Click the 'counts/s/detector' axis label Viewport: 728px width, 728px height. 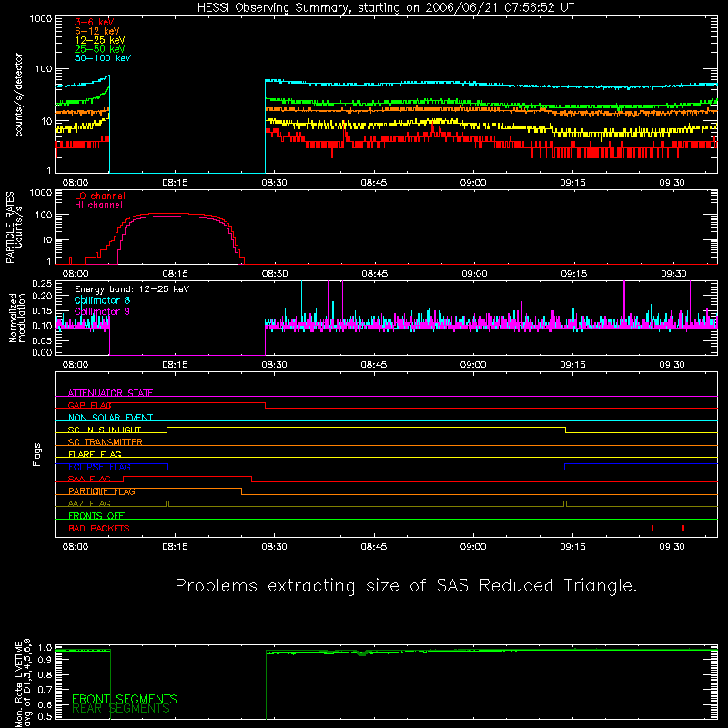click(x=18, y=95)
